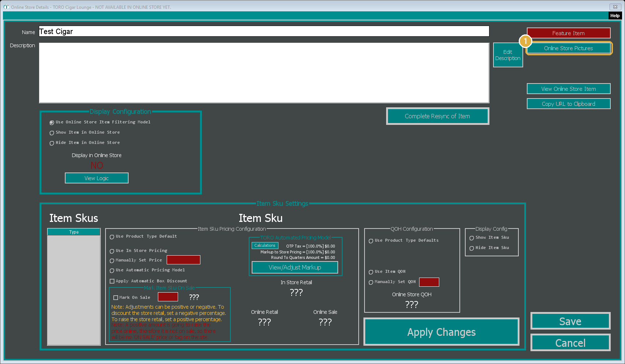Click the red Mark On Sale amount field

coord(168,297)
